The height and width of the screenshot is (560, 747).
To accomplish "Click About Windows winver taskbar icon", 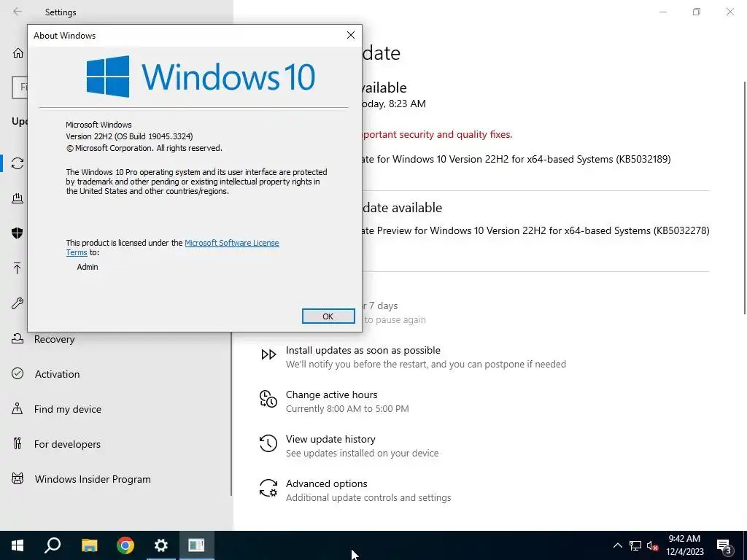I will 196,545.
